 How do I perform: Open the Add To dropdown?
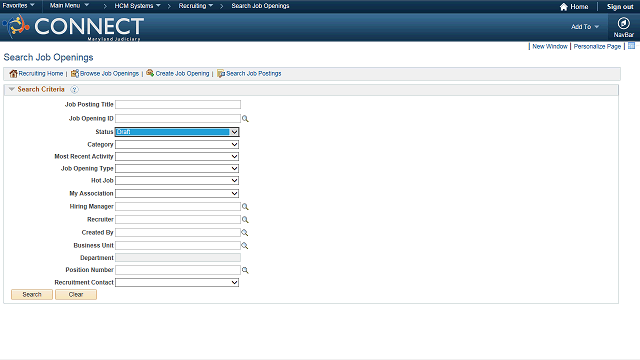coord(584,27)
